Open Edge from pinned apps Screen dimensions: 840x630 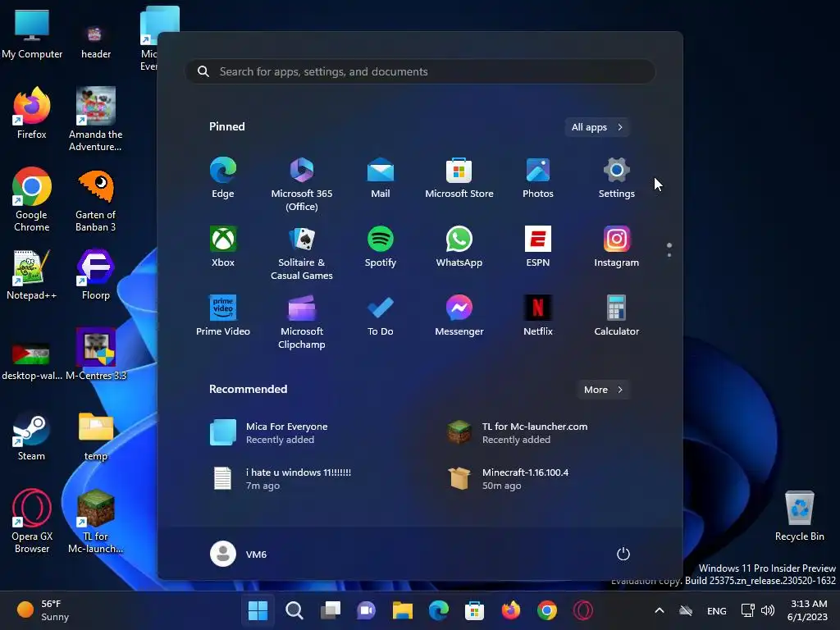pos(223,178)
